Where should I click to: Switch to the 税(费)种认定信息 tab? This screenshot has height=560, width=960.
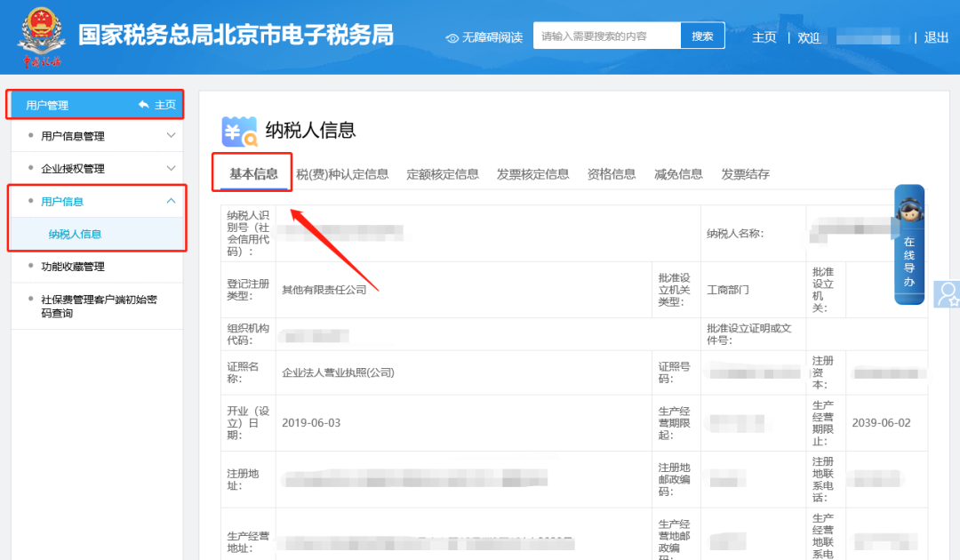(x=342, y=174)
